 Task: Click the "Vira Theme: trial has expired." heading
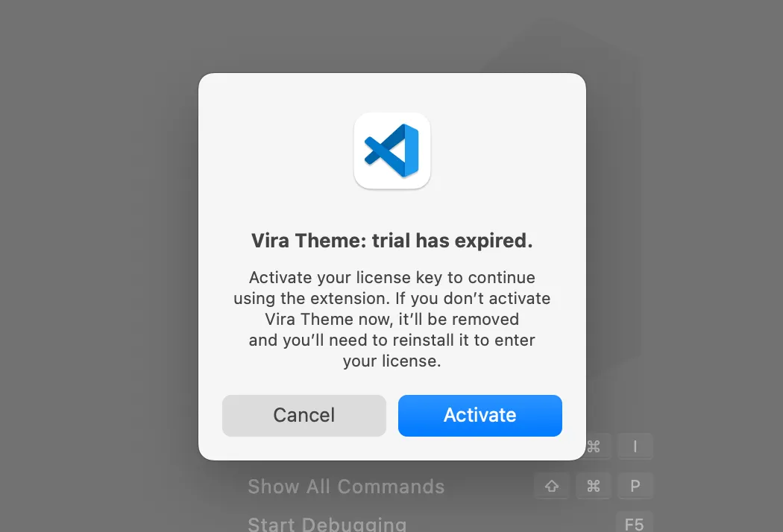pyautogui.click(x=392, y=241)
